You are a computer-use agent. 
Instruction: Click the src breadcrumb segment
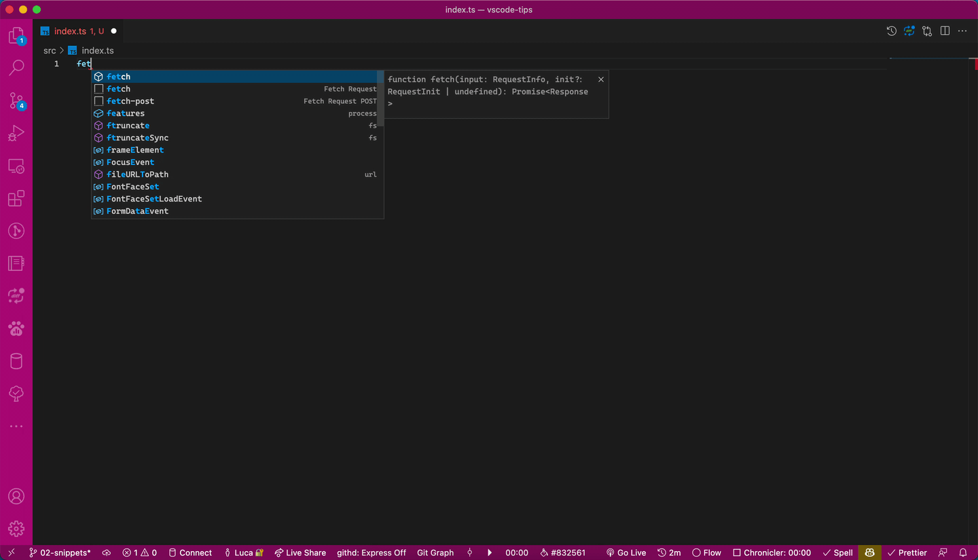click(50, 51)
